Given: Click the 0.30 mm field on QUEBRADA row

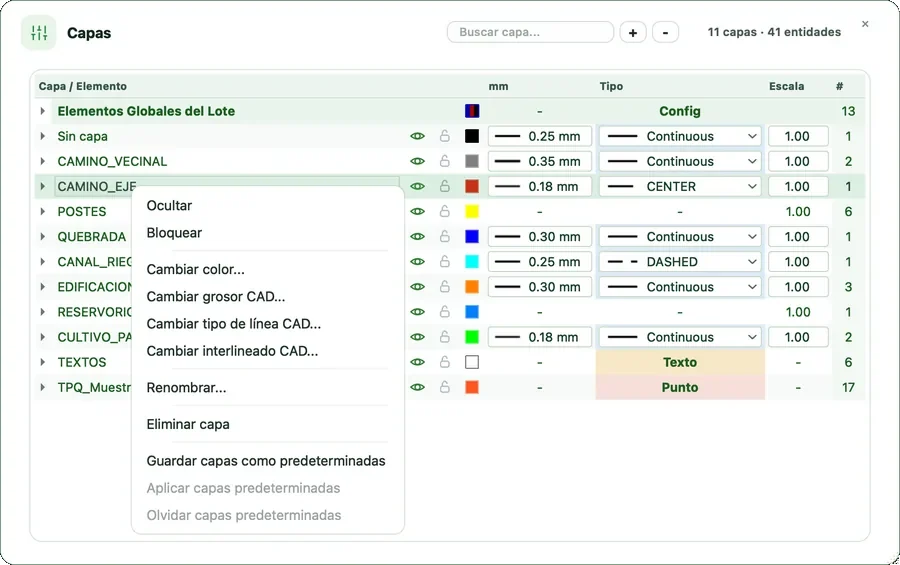Looking at the screenshot, I should point(540,237).
